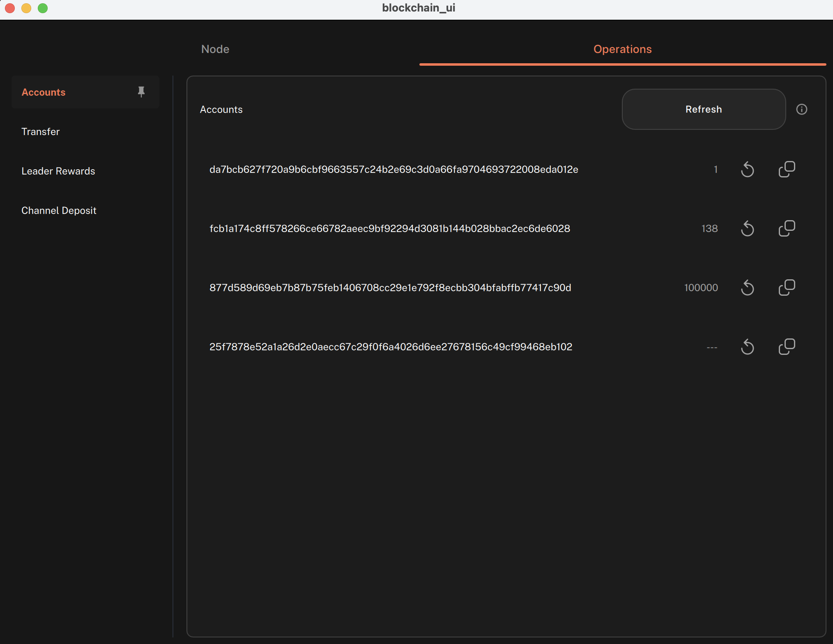Copy address starting with fcb1a174c8

click(787, 228)
